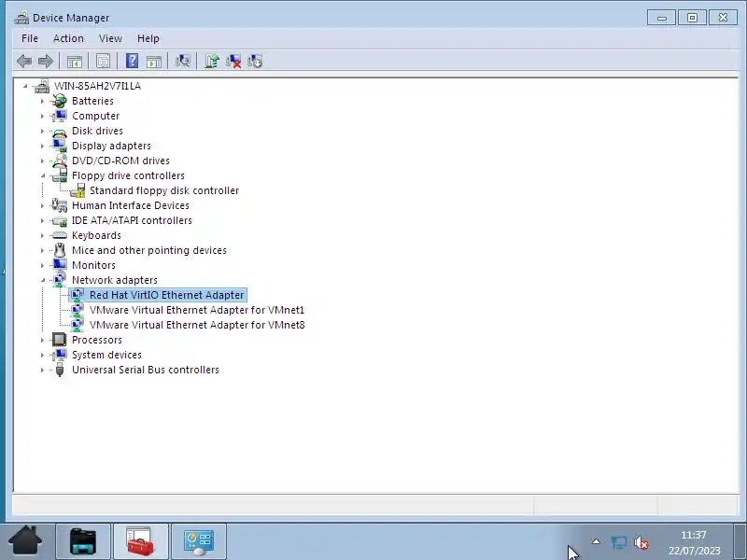Expand the Batteries category
The image size is (747, 560).
(x=42, y=101)
